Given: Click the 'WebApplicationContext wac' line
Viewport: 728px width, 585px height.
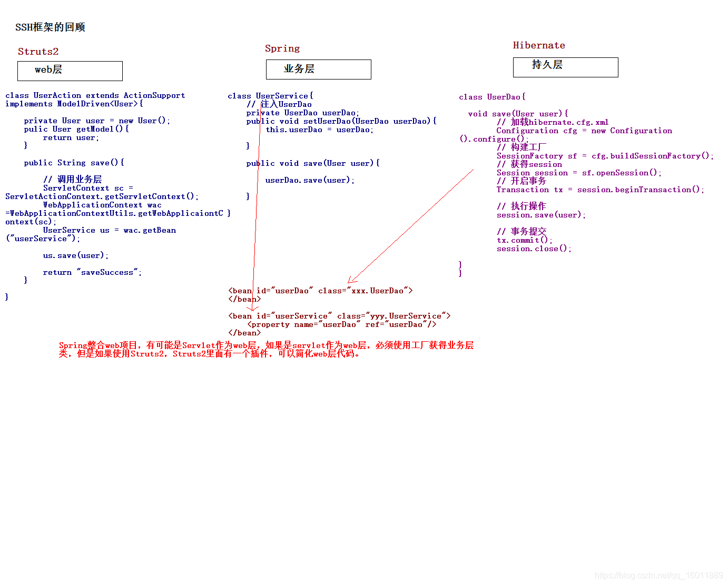Looking at the screenshot, I should point(102,205).
